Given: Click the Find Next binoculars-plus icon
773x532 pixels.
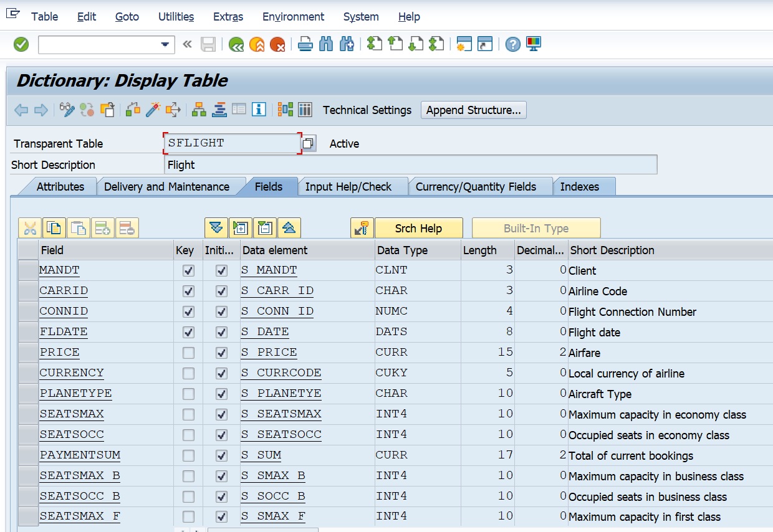Looking at the screenshot, I should point(347,44).
